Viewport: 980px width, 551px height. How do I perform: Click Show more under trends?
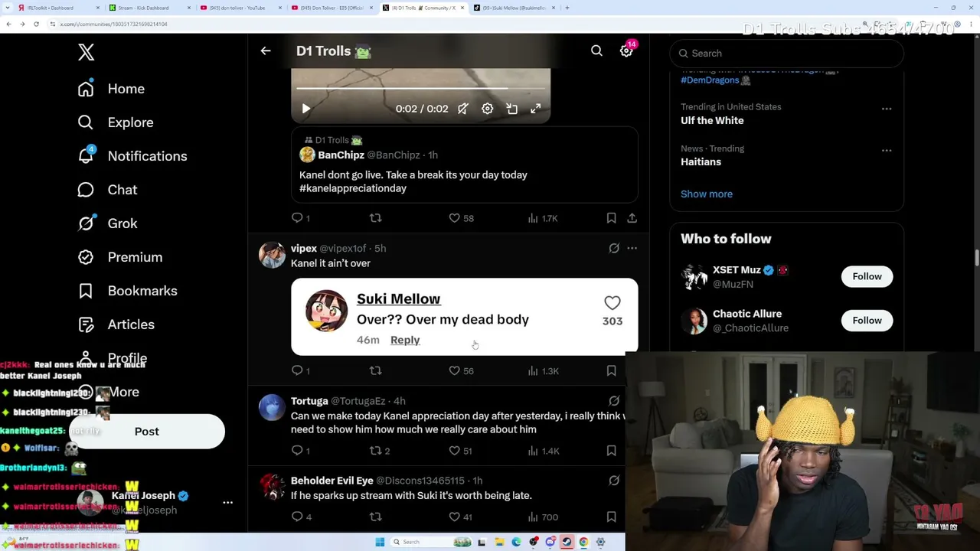707,194
